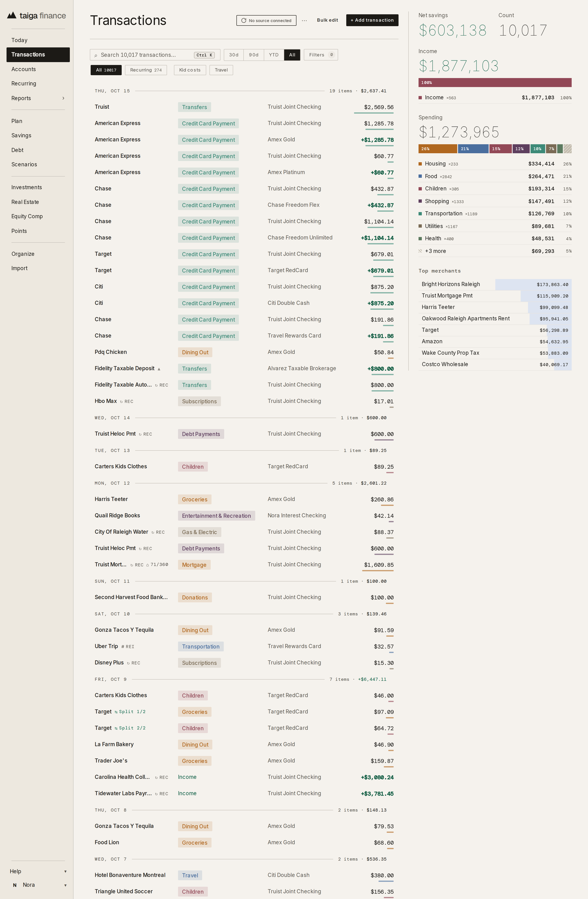Open the three-dot menu beside Bulk edit
Screen dimensions: 588x899
point(304,20)
